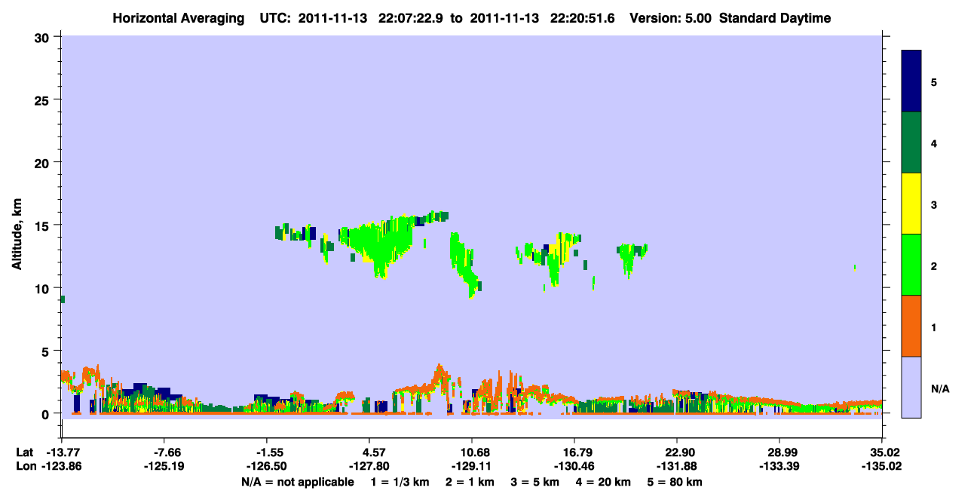Click the color bar label '4'

934,143
